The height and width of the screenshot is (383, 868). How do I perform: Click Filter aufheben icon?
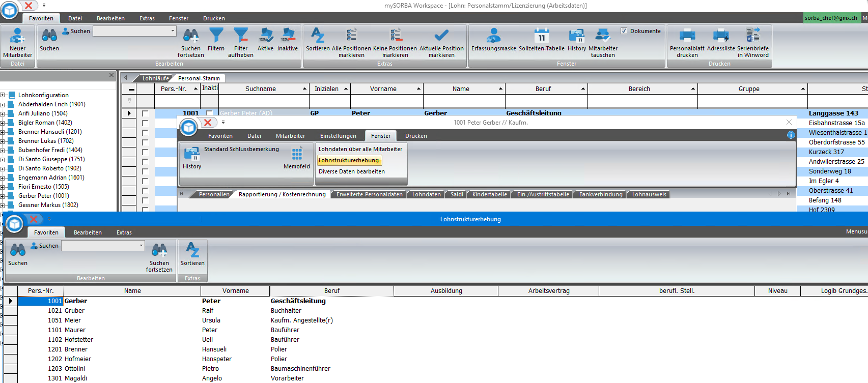(241, 43)
